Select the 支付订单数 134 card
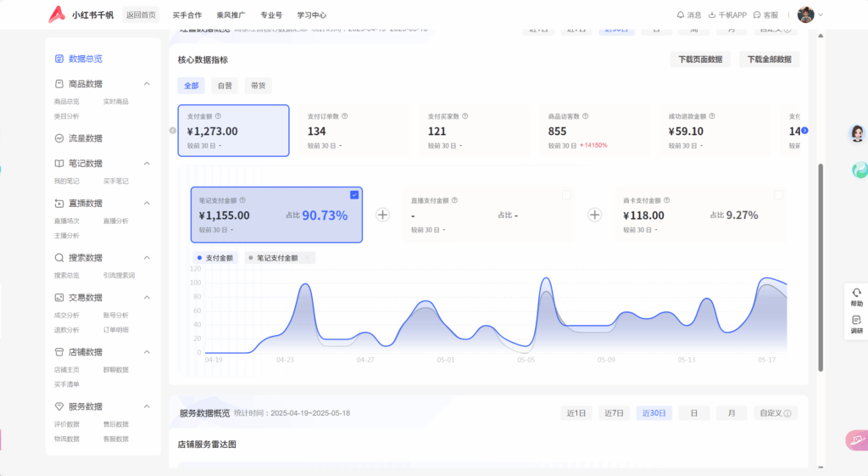This screenshot has width=868, height=476. 353,131
